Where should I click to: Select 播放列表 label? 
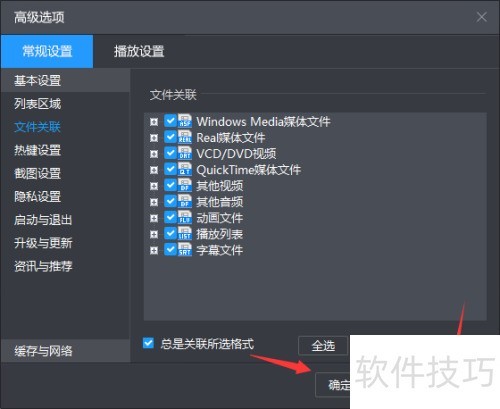[219, 234]
